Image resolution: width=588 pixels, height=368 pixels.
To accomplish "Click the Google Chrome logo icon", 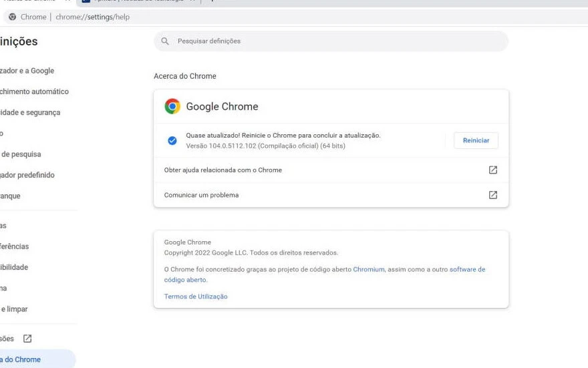I will [x=172, y=106].
